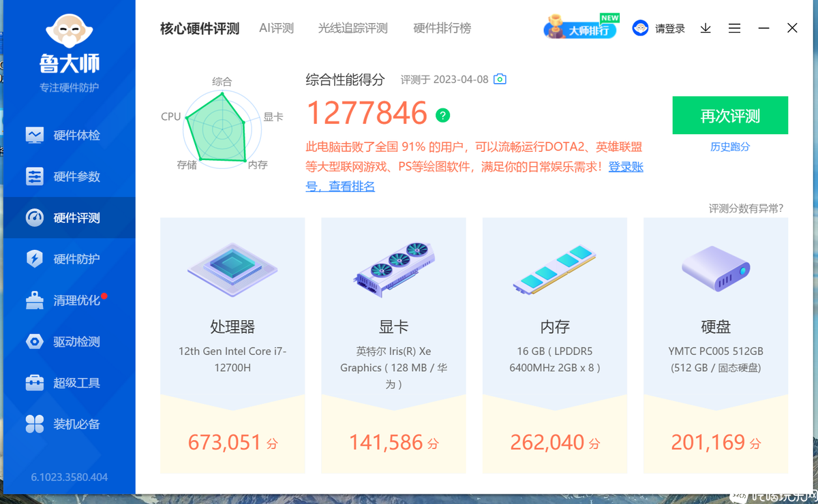Click the 综合性能得分 heading
This screenshot has height=504, width=818.
tap(346, 79)
